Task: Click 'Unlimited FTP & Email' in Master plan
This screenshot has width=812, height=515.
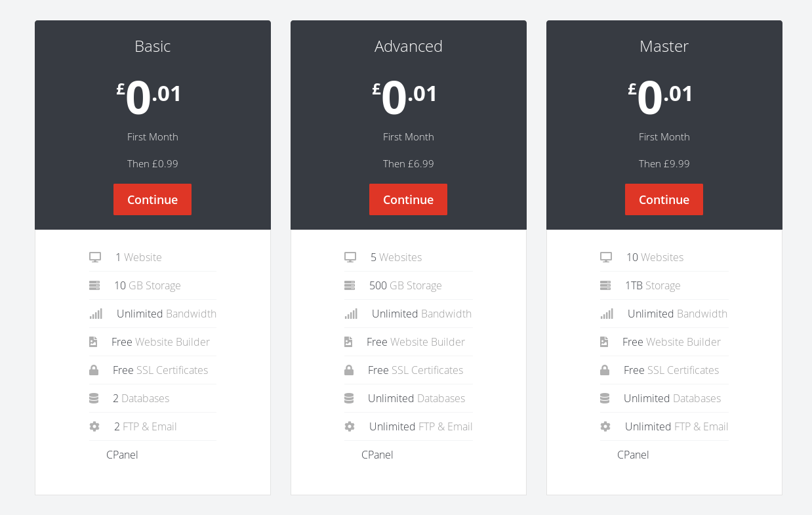Action: click(x=676, y=426)
